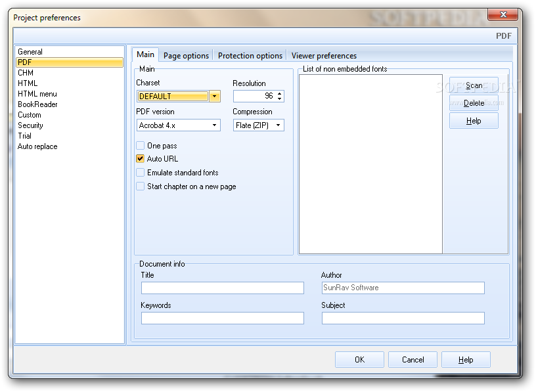Viewport: 536px width, 392px height.
Task: Click the DEFAULT charset field
Action: tap(173, 97)
